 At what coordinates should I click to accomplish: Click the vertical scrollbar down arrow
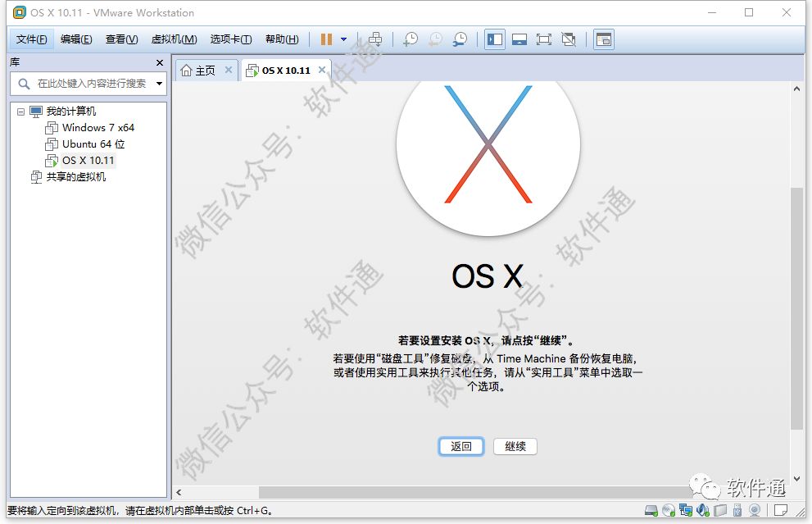[796, 479]
